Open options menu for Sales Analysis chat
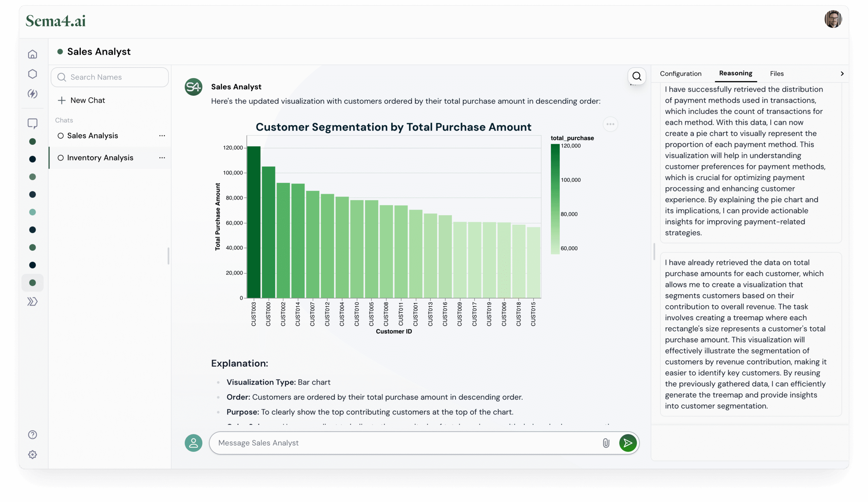 point(162,136)
